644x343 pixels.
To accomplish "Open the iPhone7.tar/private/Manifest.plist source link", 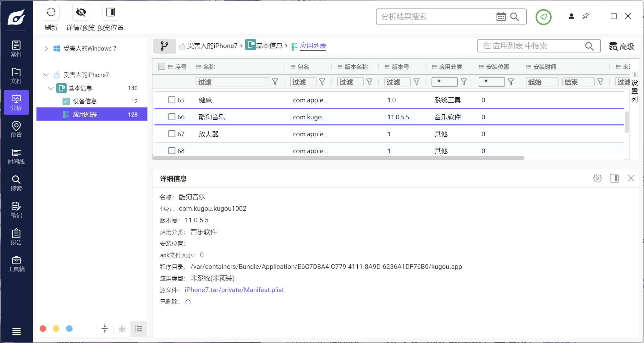I will point(234,290).
